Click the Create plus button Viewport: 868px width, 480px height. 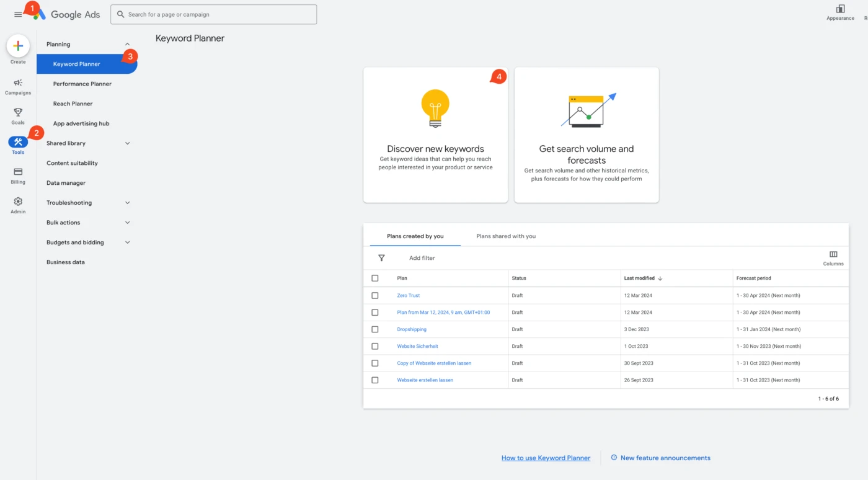pos(18,46)
